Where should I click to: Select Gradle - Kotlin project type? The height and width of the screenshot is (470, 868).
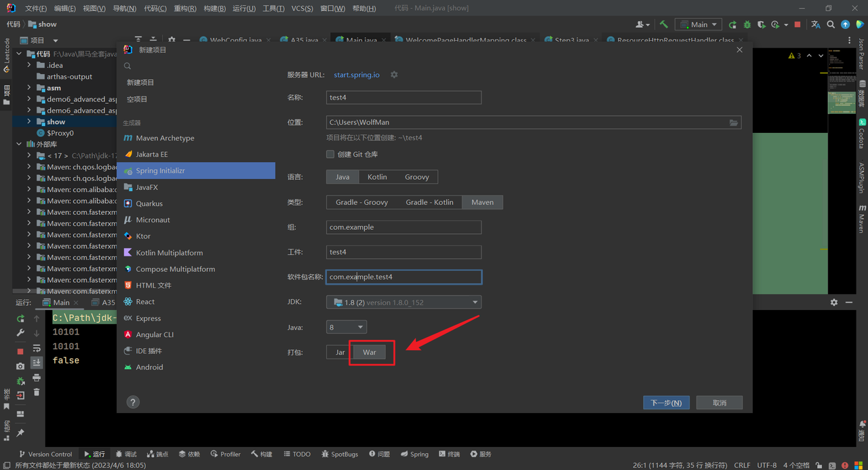(430, 202)
